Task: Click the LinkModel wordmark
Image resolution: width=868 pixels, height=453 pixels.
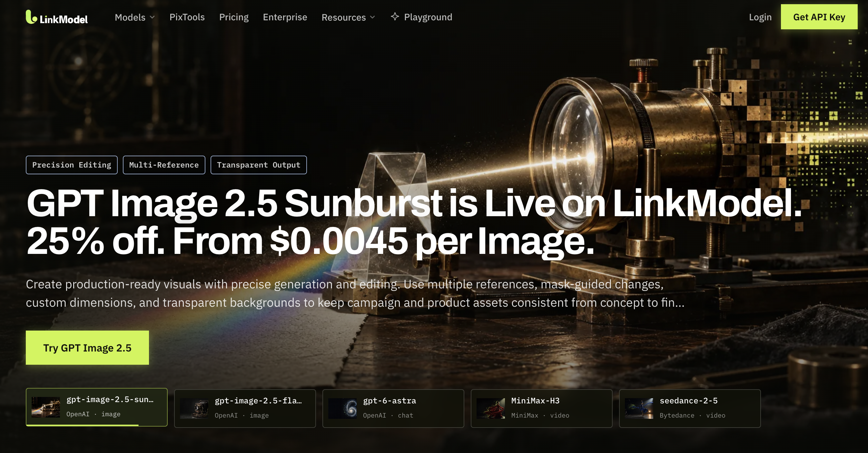Action: tap(64, 19)
